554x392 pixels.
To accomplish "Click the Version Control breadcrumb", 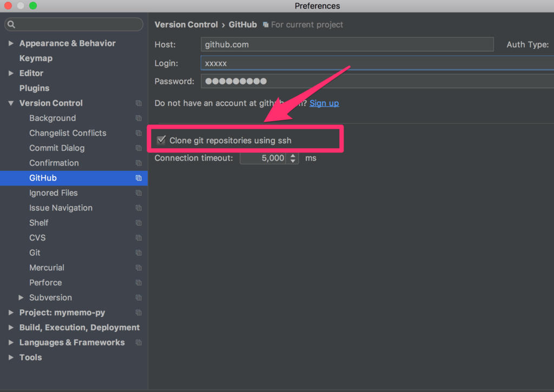I will (x=186, y=25).
